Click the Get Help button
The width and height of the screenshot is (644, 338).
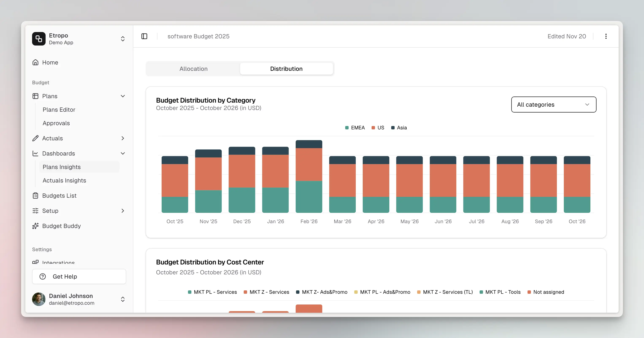click(x=79, y=276)
